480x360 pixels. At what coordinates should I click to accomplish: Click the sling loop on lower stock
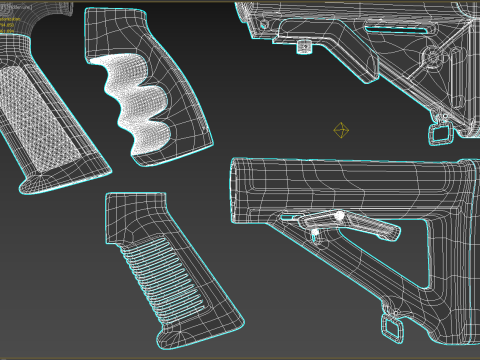393,329
